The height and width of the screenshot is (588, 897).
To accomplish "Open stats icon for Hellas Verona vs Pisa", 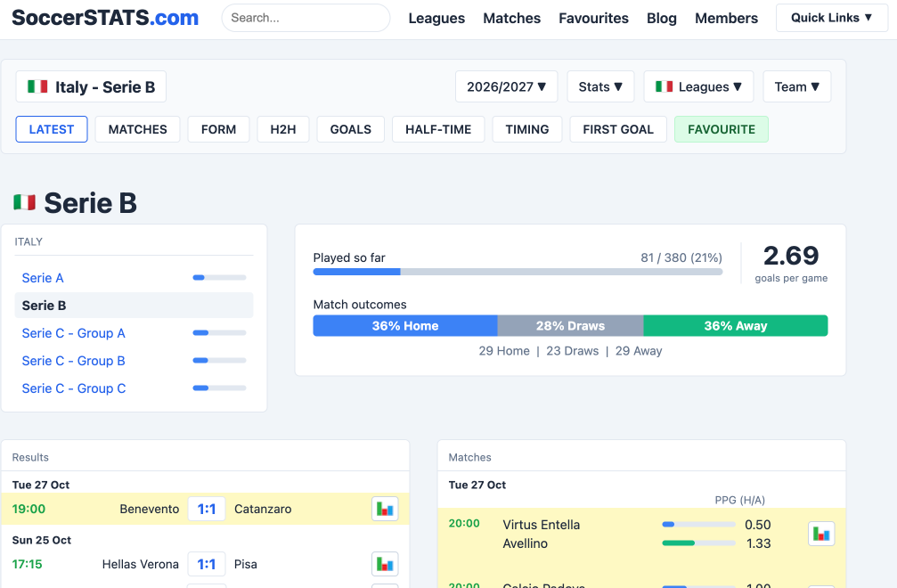I will pyautogui.click(x=385, y=564).
